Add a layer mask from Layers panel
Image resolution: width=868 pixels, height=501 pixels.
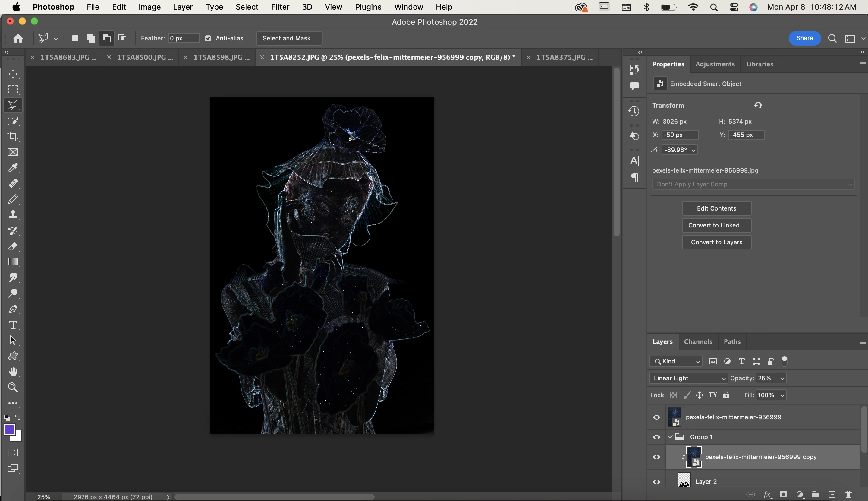coord(783,494)
